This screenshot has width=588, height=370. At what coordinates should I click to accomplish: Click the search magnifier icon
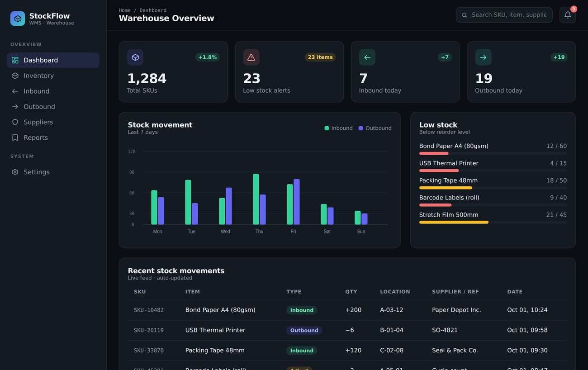pyautogui.click(x=465, y=15)
